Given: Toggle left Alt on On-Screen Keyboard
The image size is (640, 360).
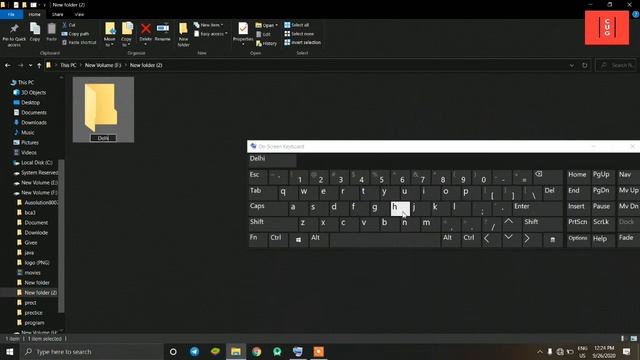Looking at the screenshot, I should click(318, 240).
